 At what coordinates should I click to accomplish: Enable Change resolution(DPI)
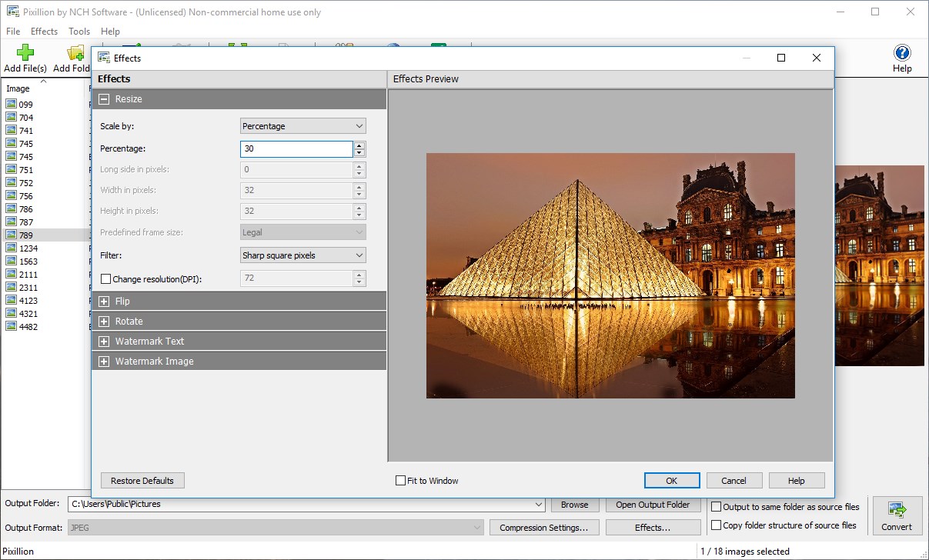point(105,278)
